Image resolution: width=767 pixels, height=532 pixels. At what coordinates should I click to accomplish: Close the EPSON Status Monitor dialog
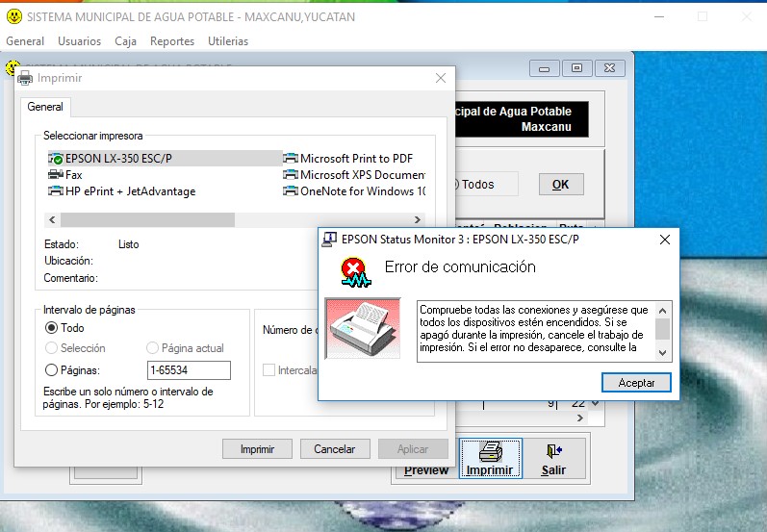(x=665, y=240)
